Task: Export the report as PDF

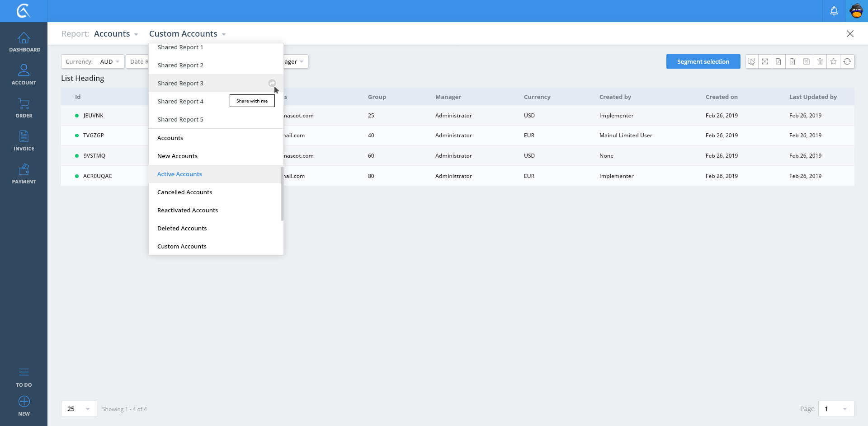Action: coord(778,61)
